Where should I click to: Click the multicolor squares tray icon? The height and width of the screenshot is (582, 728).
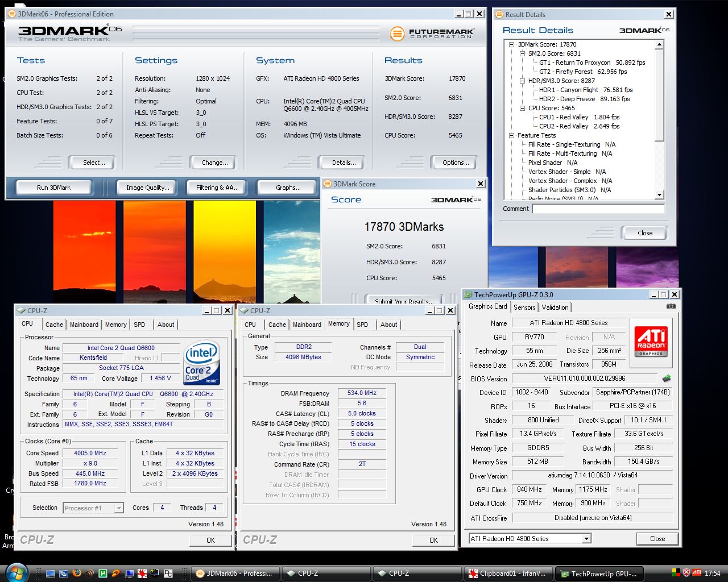676,573
